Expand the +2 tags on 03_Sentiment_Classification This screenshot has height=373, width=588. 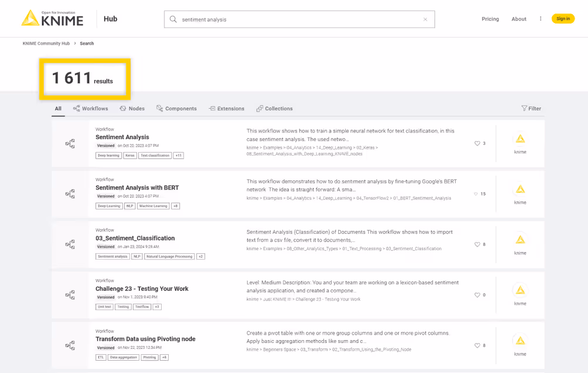200,256
